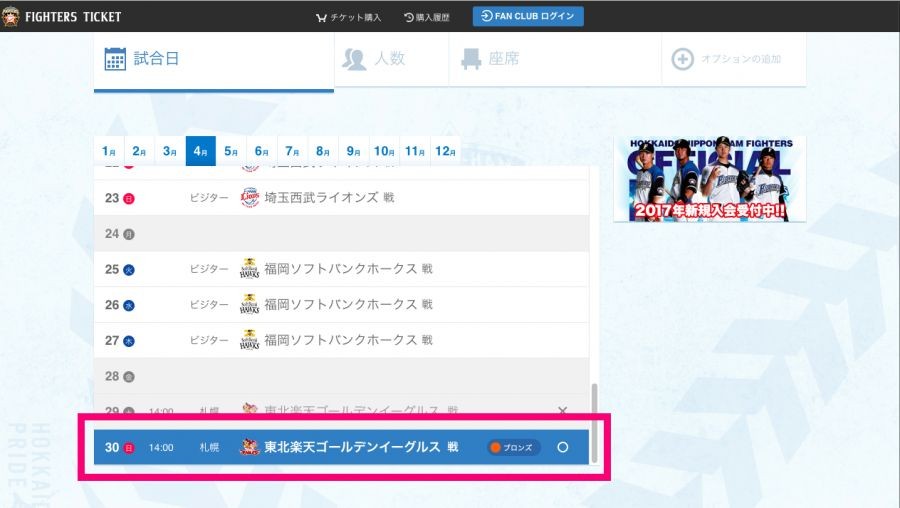Switch to the 10月 month tab
This screenshot has height=508, width=900.
[384, 151]
